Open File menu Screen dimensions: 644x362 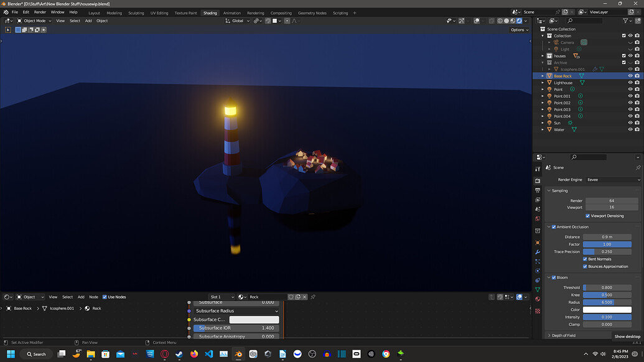click(x=15, y=12)
